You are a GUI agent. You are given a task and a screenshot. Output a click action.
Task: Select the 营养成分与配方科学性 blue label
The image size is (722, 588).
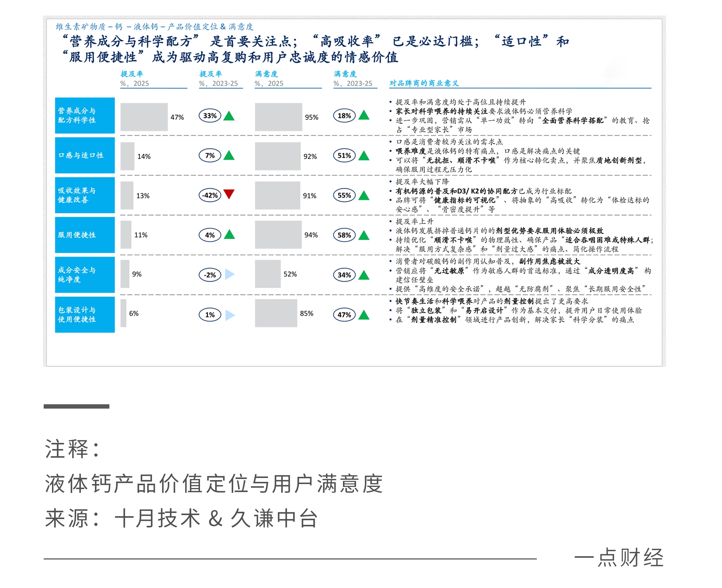(85, 116)
